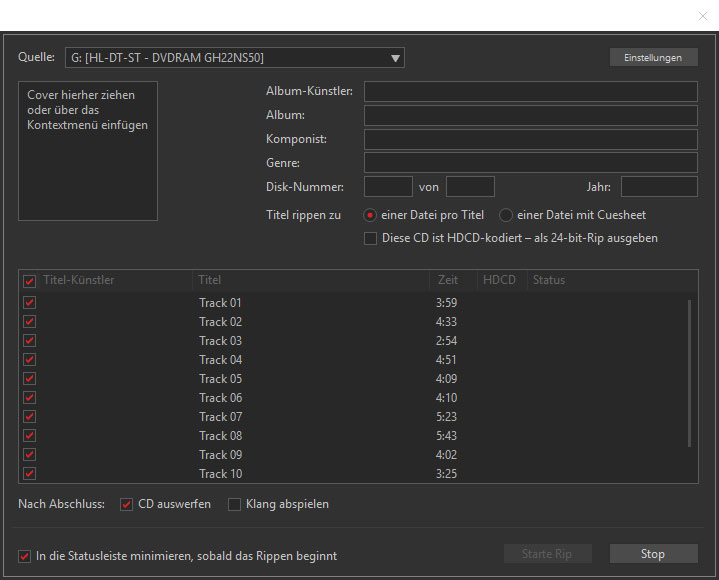Uncheck Track 05 checkbox
719x580 pixels.
click(29, 379)
